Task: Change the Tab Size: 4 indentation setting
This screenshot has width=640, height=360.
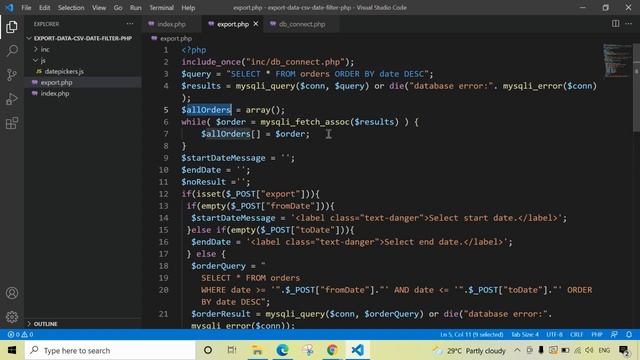Action: (525, 335)
